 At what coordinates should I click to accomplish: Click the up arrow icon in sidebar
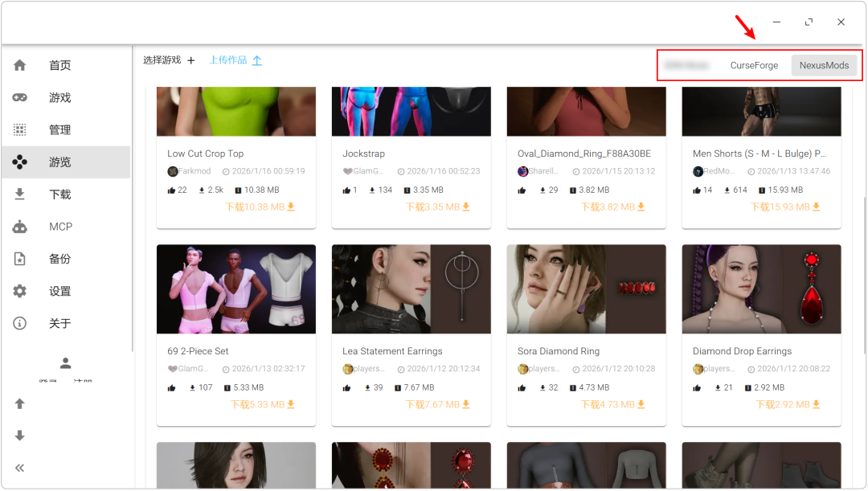pos(20,403)
